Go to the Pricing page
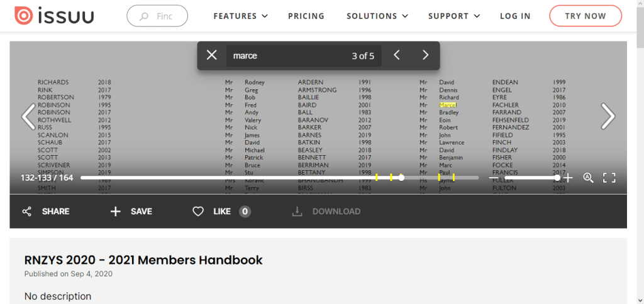The width and height of the screenshot is (644, 304). (x=306, y=16)
